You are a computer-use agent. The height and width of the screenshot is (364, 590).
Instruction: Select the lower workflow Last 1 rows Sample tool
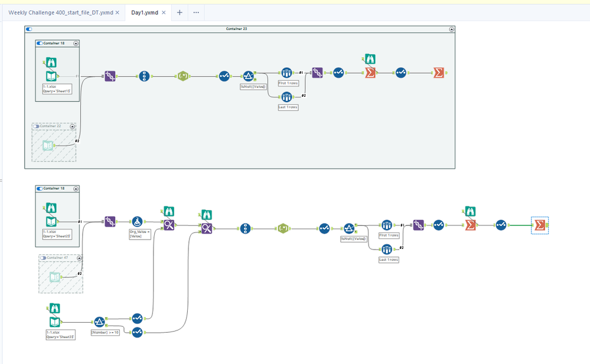pyautogui.click(x=387, y=249)
